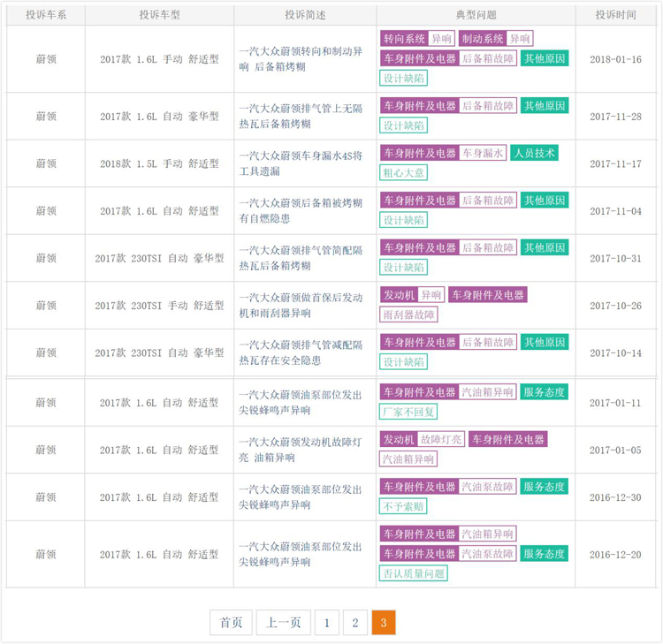Select model cell 2018款 1.5L 手动 舒适型

159,163
